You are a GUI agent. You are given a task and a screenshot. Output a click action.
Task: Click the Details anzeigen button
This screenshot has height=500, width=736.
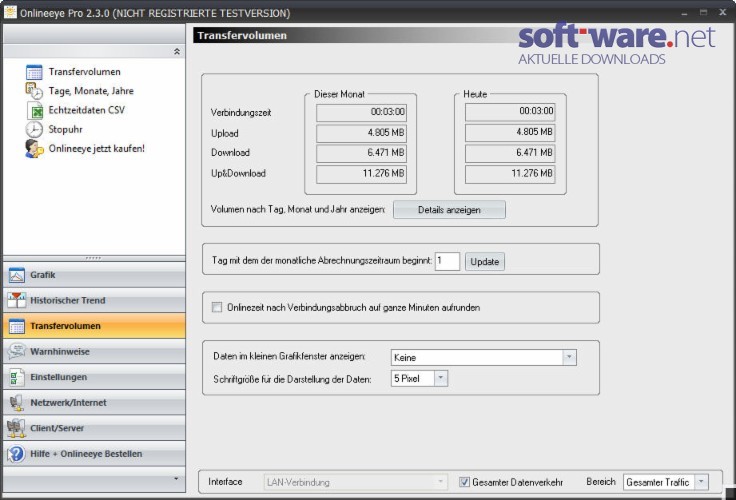[449, 210]
